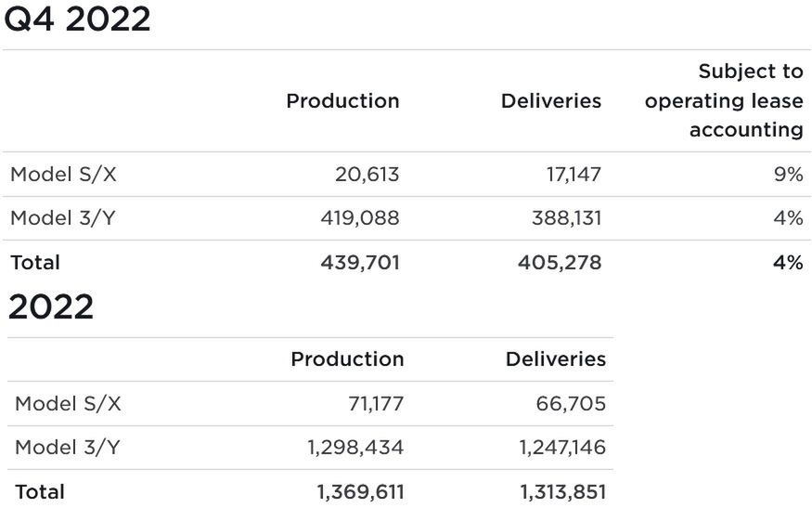The height and width of the screenshot is (508, 812).
Task: Click annual Model 3/Y production 1,298,434
Action: [x=355, y=448]
